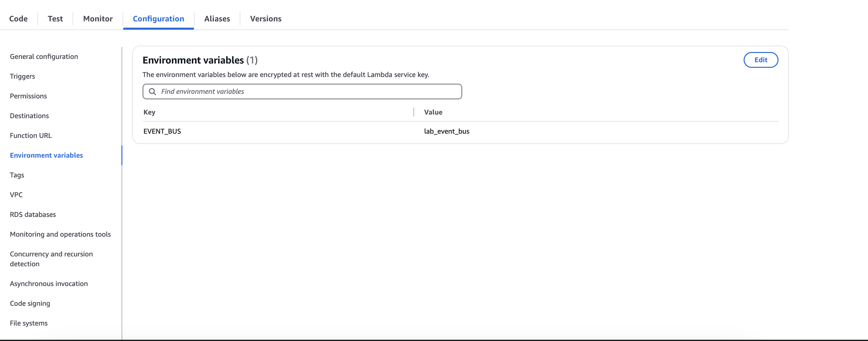
Task: Go to the Versions tab
Action: pos(266,18)
